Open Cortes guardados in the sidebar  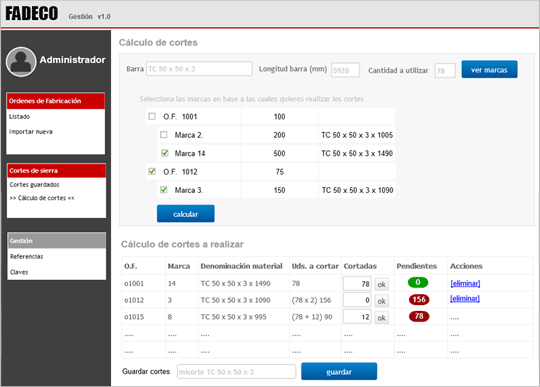[34, 185]
